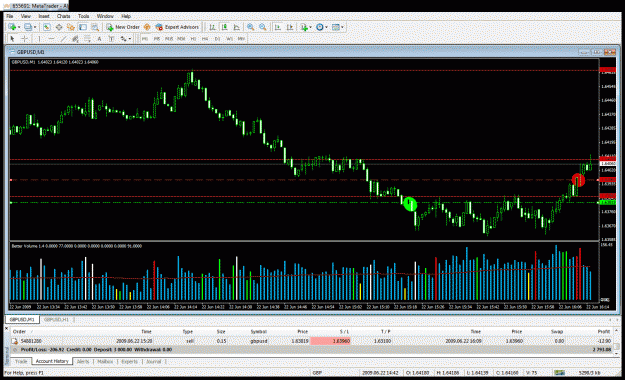Zoom in on the chart
The height and width of the screenshot is (380, 625).
(x=250, y=27)
